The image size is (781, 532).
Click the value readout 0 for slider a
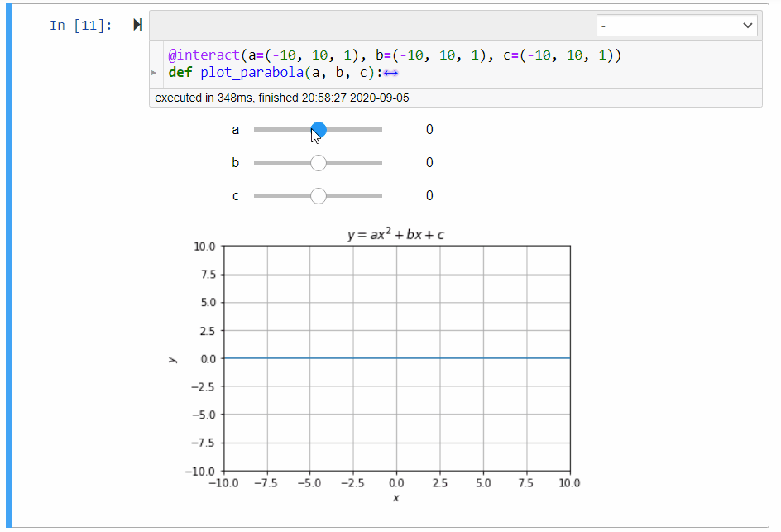tap(429, 129)
